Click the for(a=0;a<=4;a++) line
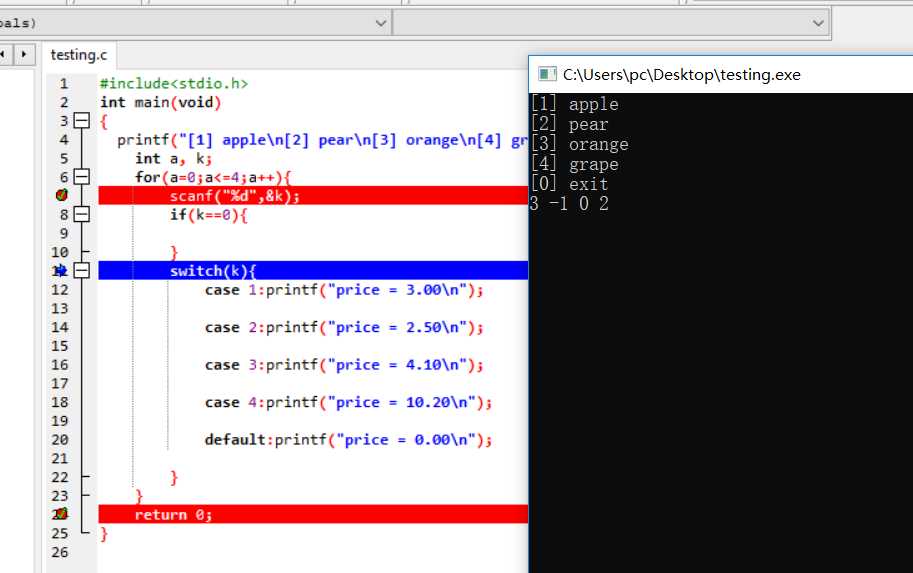 click(x=213, y=177)
